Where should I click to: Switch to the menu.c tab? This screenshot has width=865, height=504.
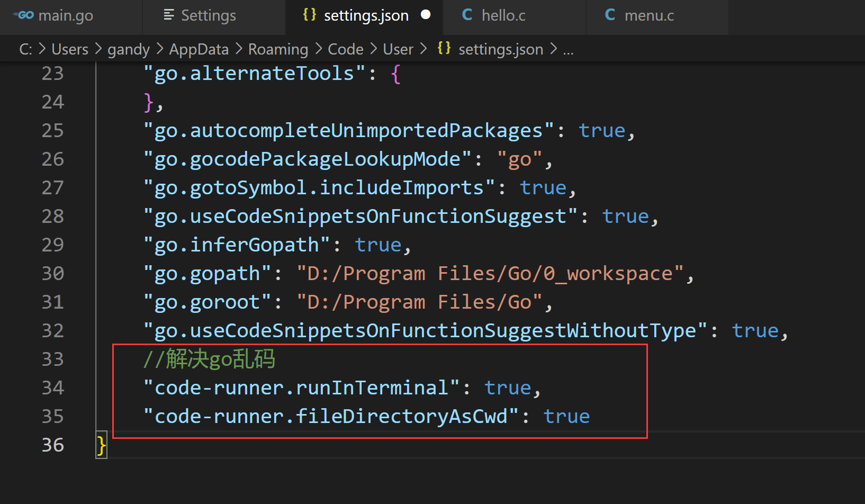coord(649,16)
